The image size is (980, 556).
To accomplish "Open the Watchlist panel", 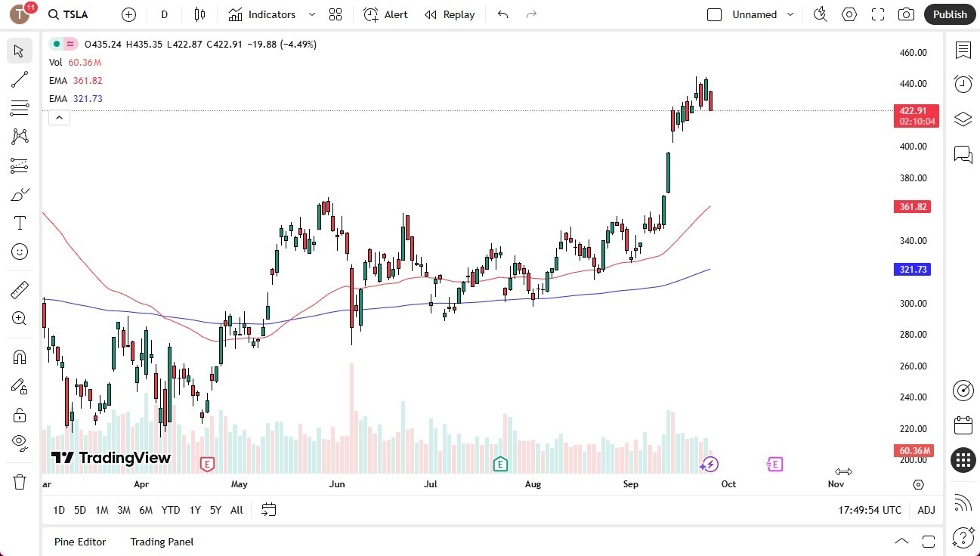I will pyautogui.click(x=963, y=48).
